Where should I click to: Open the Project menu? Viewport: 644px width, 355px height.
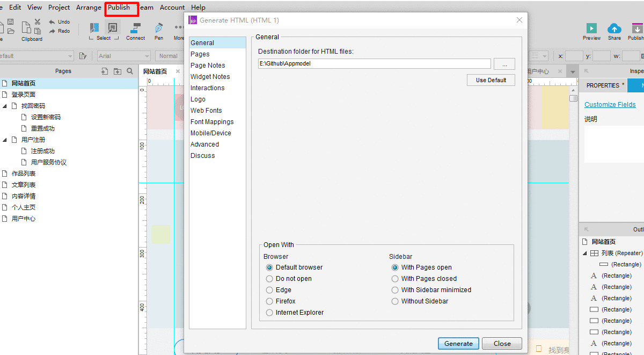pyautogui.click(x=59, y=8)
